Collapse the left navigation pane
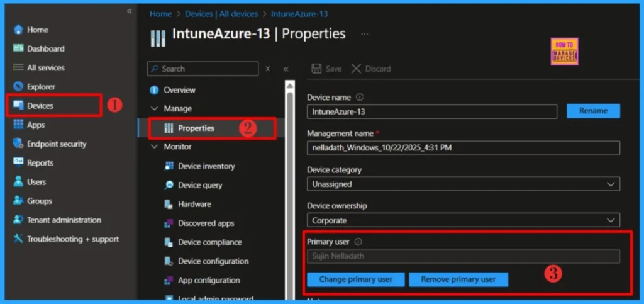 130,11
